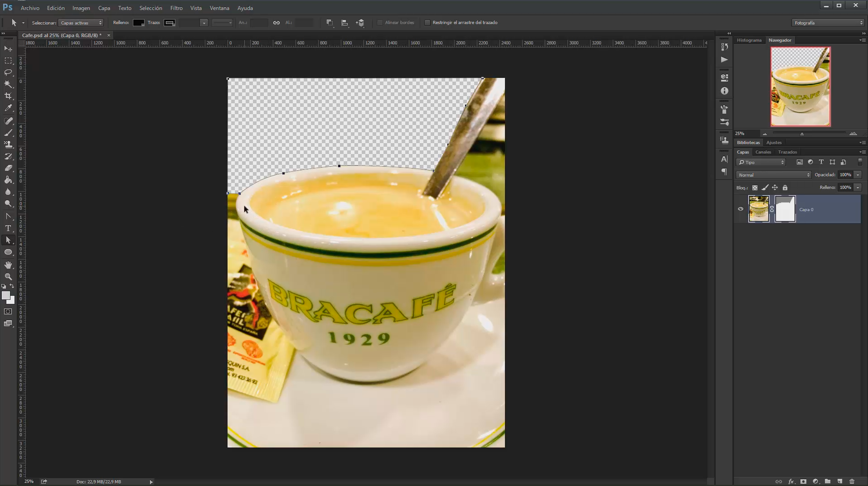
Task: Open the Archivo menu
Action: point(30,8)
